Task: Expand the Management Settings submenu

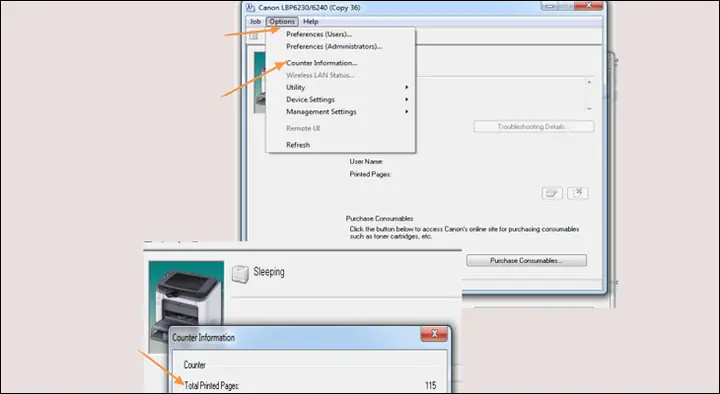Action: pos(341,112)
